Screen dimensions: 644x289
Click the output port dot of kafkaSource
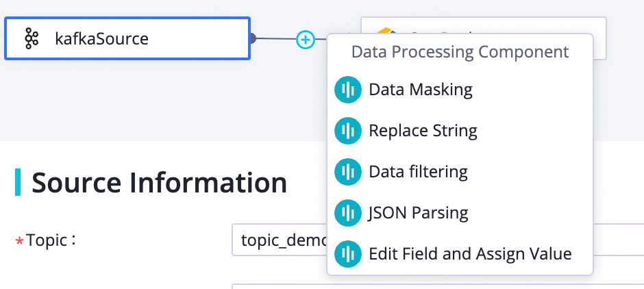tap(252, 38)
